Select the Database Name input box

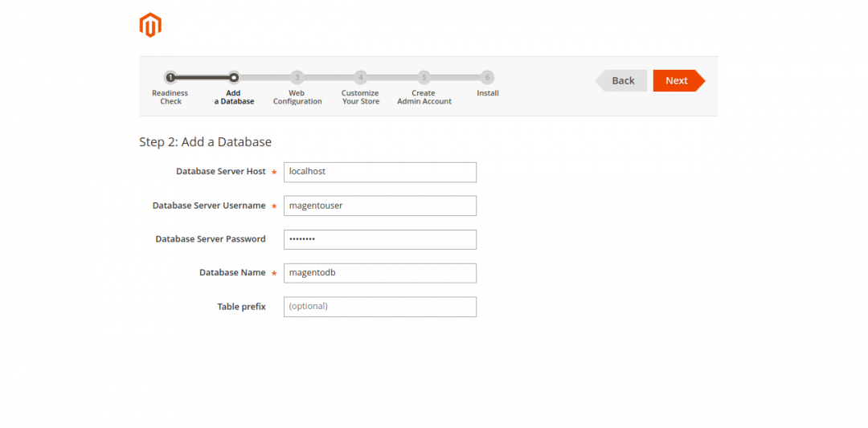coord(379,273)
